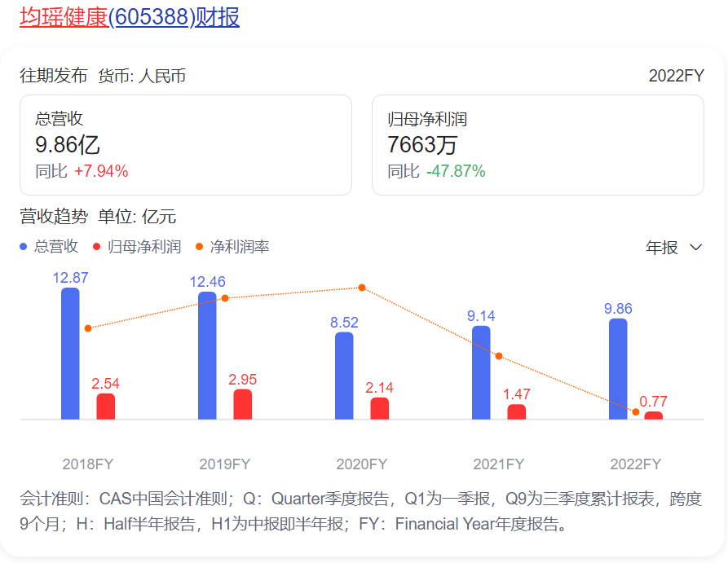Image resolution: width=728 pixels, height=563 pixels.
Task: Open the 均瑶健康 stock name link
Action: pyautogui.click(x=64, y=18)
